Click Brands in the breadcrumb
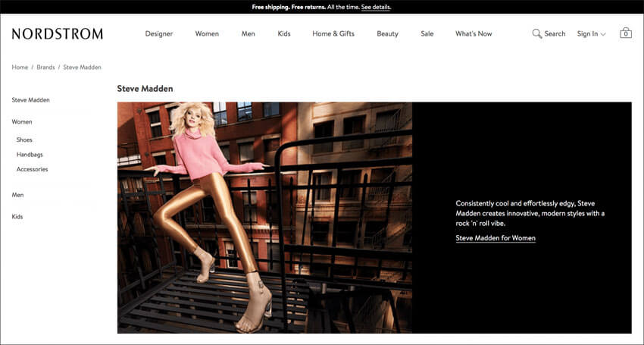Image resolution: width=644 pixels, height=345 pixels. 45,67
